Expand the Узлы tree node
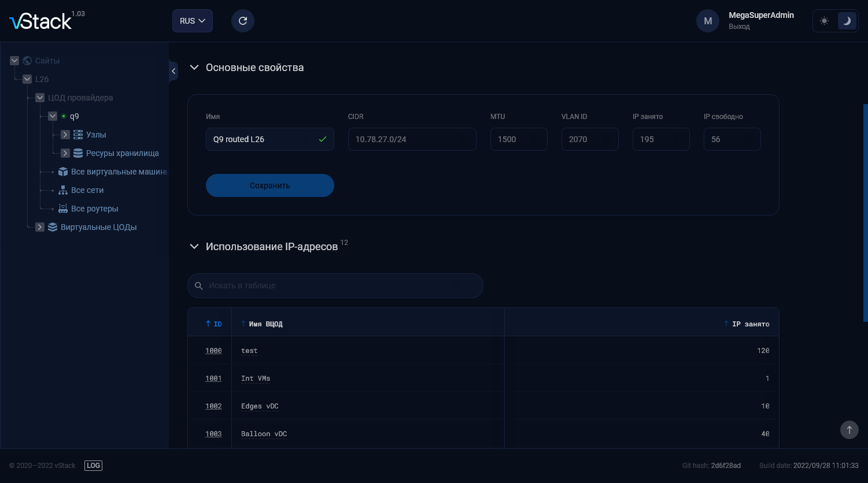This screenshot has height=483, width=868. (x=65, y=135)
